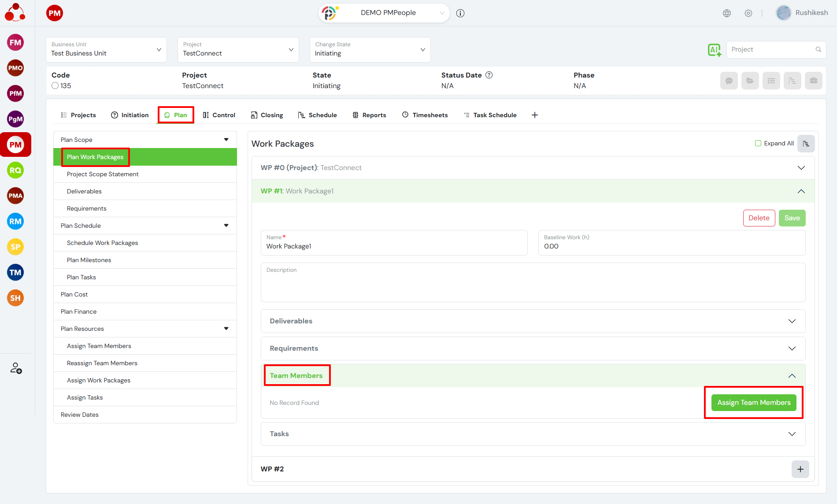Click the Assign Team Members button
Image resolution: width=837 pixels, height=504 pixels.
(x=753, y=403)
